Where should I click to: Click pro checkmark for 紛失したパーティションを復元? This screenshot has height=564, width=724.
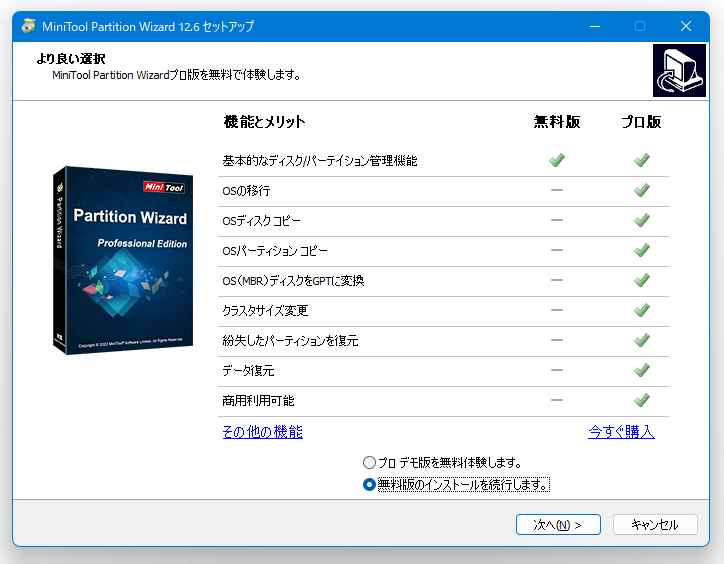pos(642,340)
